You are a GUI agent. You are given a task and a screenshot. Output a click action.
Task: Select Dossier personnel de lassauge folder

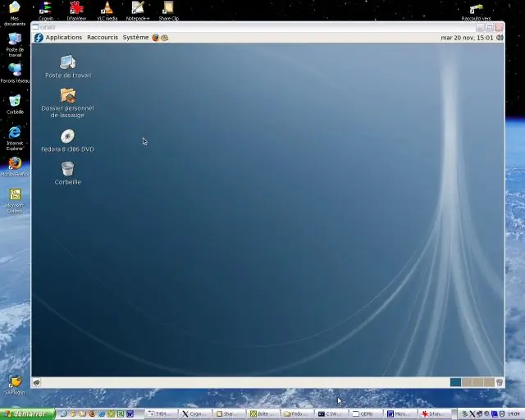(67, 103)
